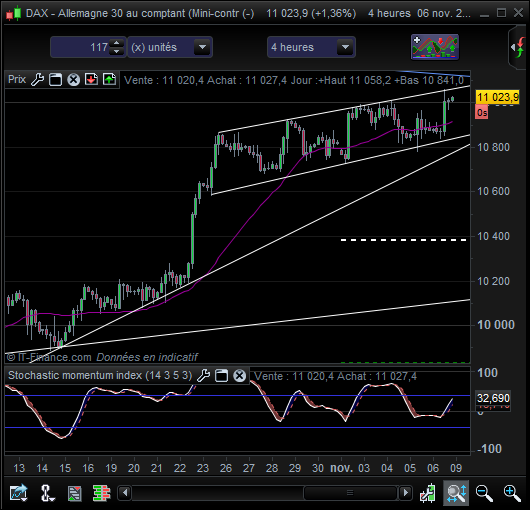530x510 pixels.
Task: Close the Prix panel with X icon
Action: click(x=73, y=80)
